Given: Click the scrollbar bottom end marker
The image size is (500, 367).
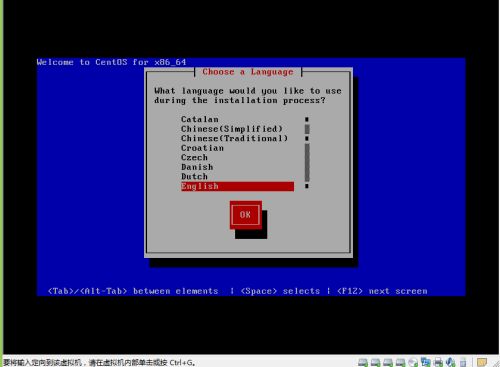Looking at the screenshot, I should (307, 186).
